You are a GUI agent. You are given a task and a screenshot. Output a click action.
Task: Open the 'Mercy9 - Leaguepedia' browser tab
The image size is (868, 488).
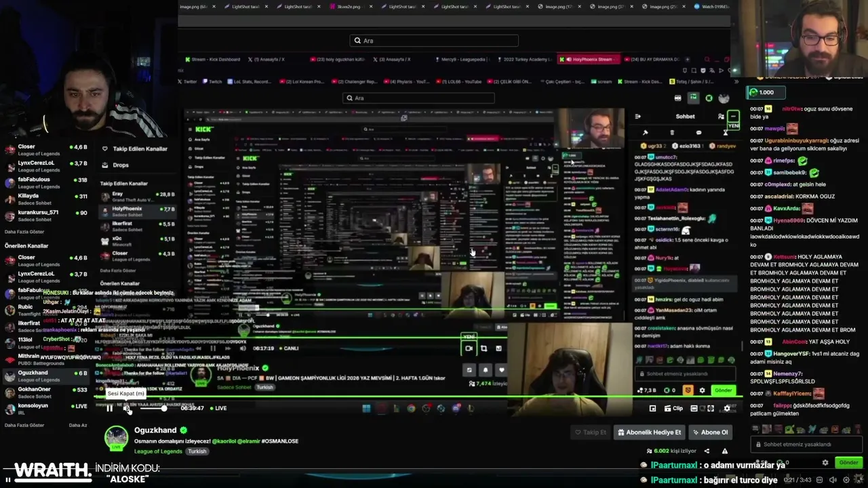point(464,60)
